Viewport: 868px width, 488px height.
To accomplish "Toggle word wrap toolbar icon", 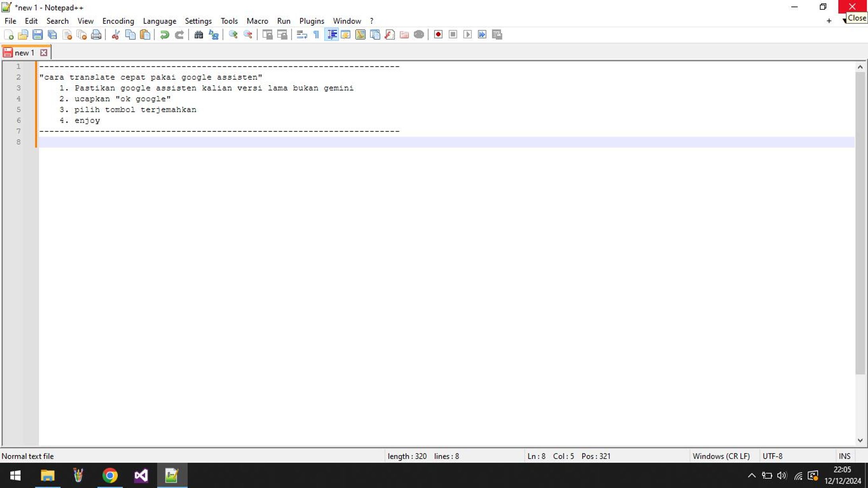I will click(302, 35).
